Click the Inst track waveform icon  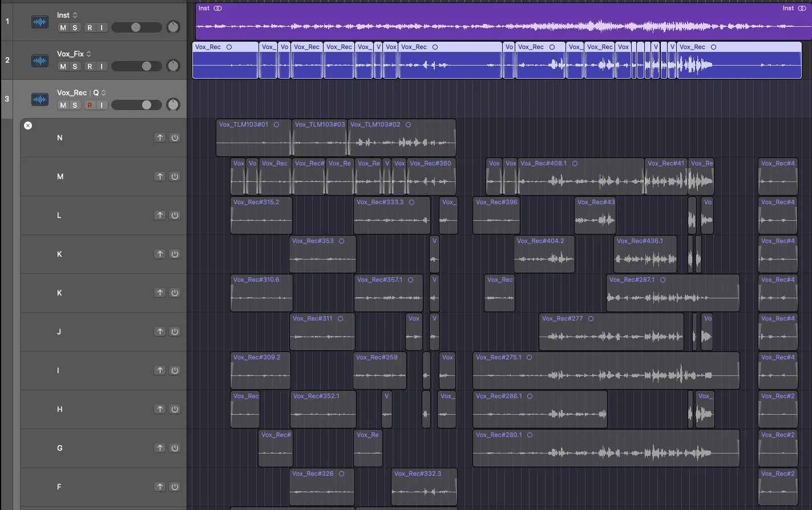click(39, 22)
